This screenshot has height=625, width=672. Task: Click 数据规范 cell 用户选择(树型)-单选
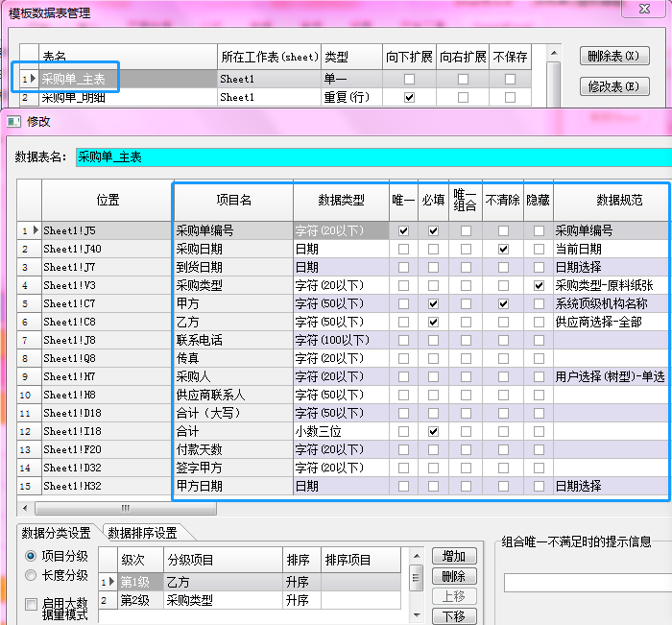pos(612,376)
